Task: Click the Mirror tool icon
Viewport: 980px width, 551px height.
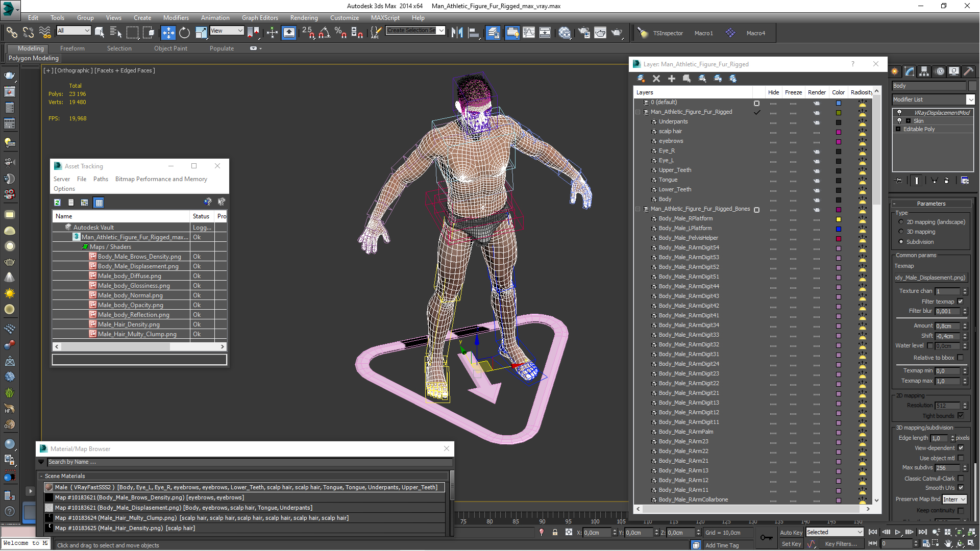Action: (457, 33)
